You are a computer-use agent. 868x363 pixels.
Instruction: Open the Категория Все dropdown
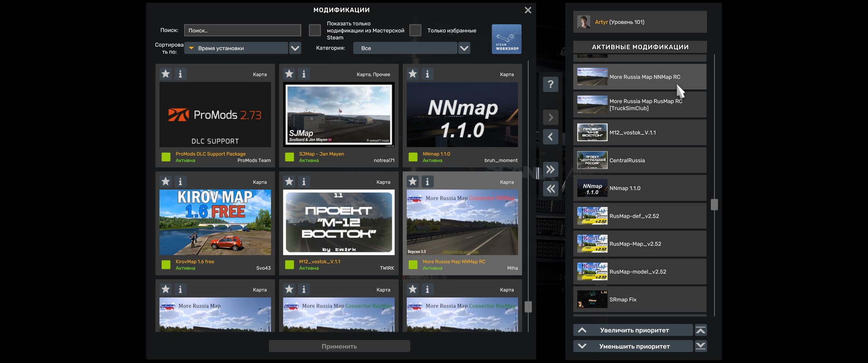405,48
